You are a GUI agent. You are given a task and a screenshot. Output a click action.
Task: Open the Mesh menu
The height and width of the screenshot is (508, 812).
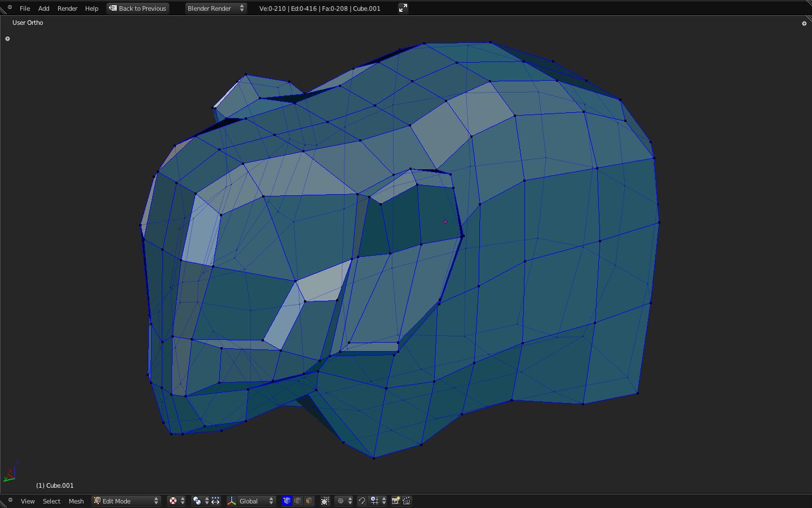coord(76,501)
